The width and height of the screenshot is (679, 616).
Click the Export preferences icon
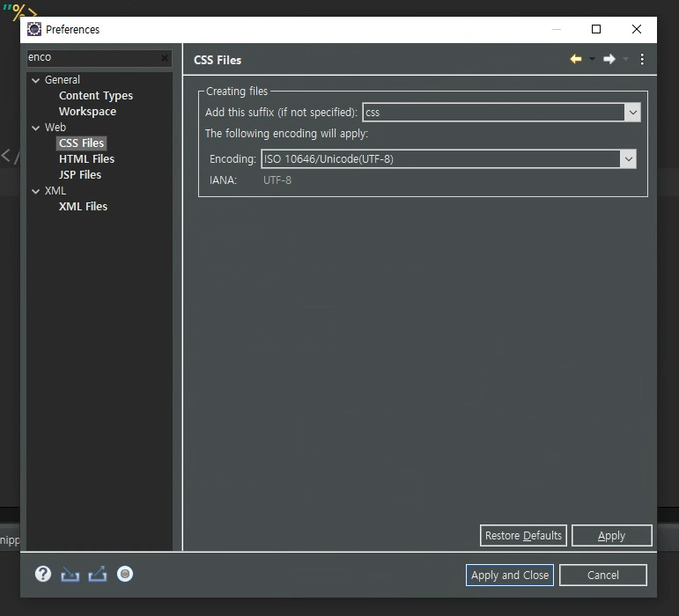(x=98, y=574)
